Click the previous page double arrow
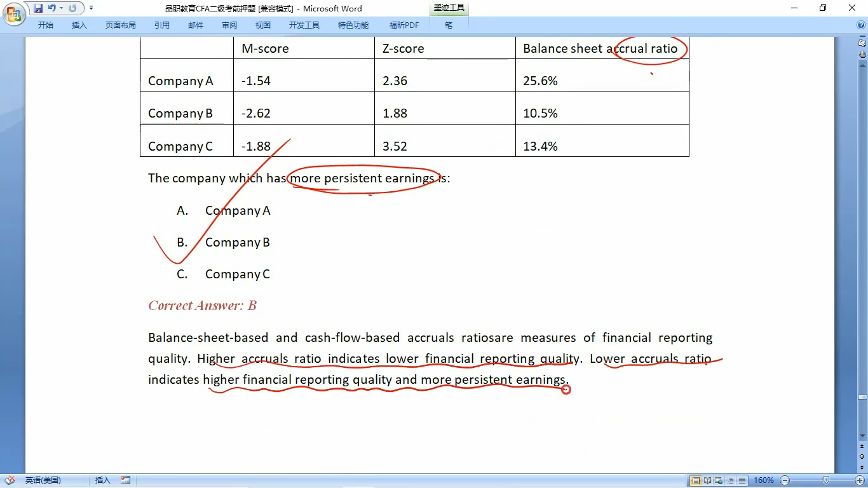868x488 pixels. coord(862,447)
